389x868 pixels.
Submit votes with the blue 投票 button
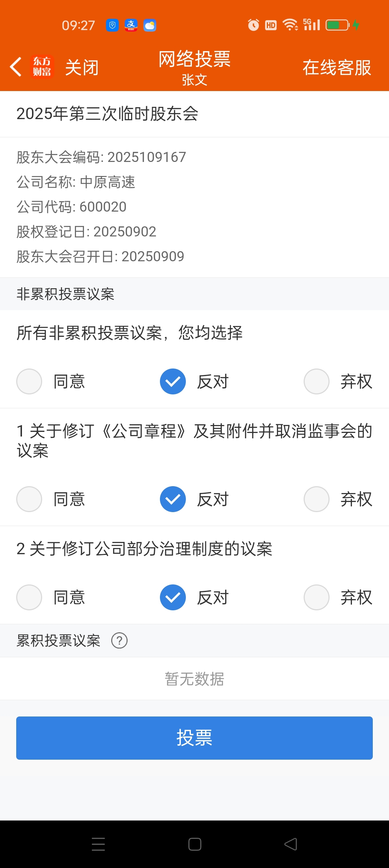(x=194, y=738)
